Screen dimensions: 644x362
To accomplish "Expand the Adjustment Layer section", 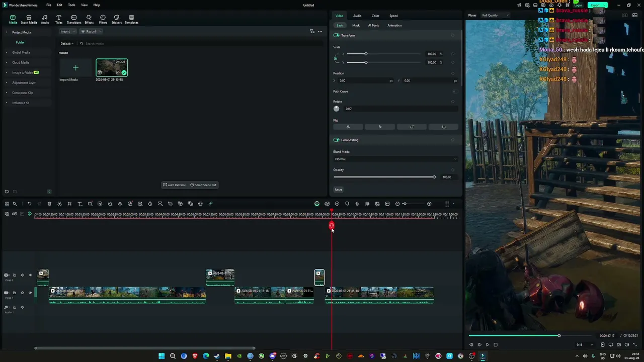I will tap(7, 82).
